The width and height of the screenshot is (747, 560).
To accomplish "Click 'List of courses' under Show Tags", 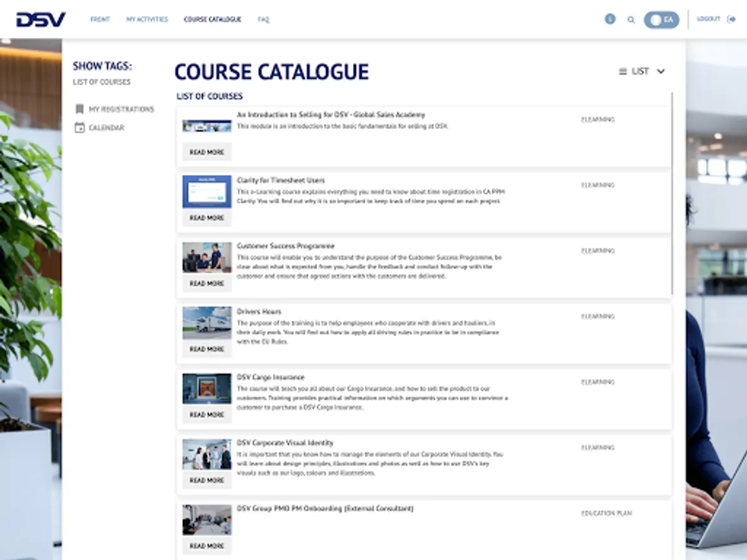I will [x=101, y=82].
